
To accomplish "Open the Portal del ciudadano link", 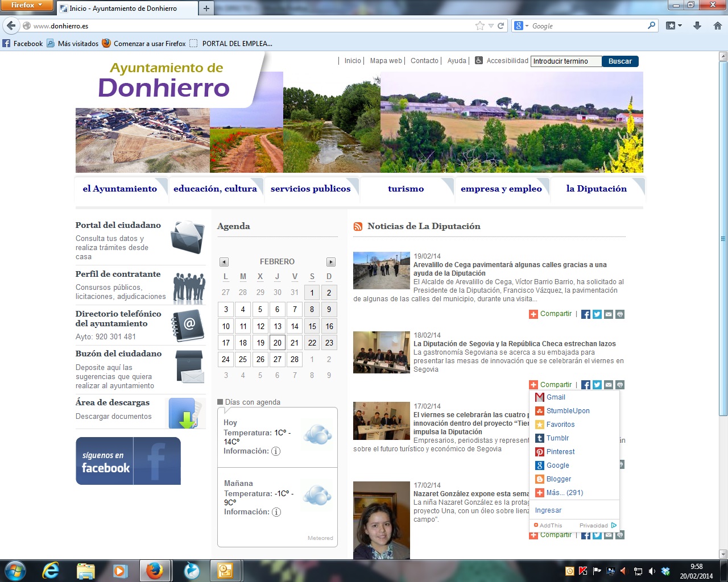I will (118, 225).
